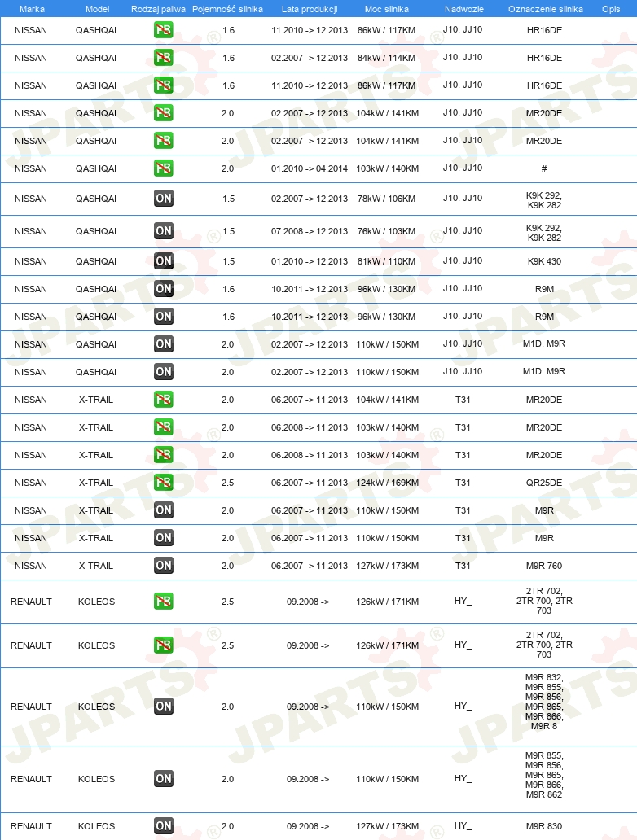Click the Oznaczenie silnika column header

(545, 9)
